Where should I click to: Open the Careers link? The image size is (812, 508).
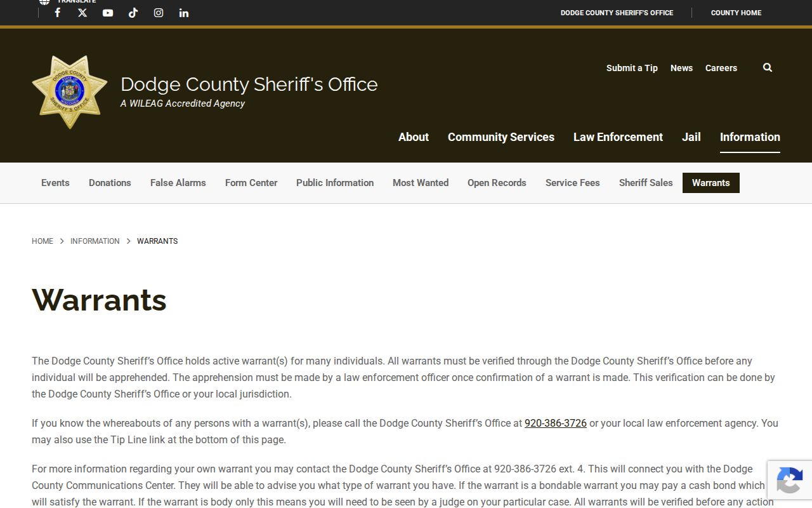(x=721, y=68)
